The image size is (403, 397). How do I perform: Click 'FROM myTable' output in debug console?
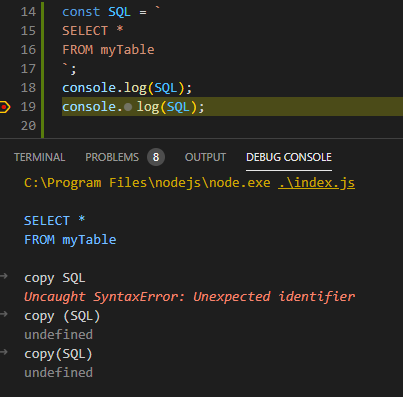[70, 240]
